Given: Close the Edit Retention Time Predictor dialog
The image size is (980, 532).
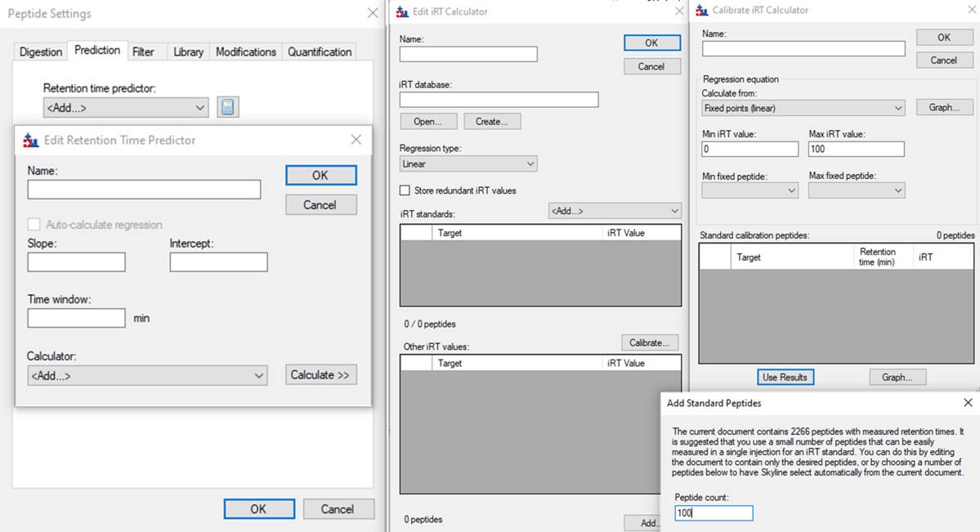Looking at the screenshot, I should (x=356, y=140).
